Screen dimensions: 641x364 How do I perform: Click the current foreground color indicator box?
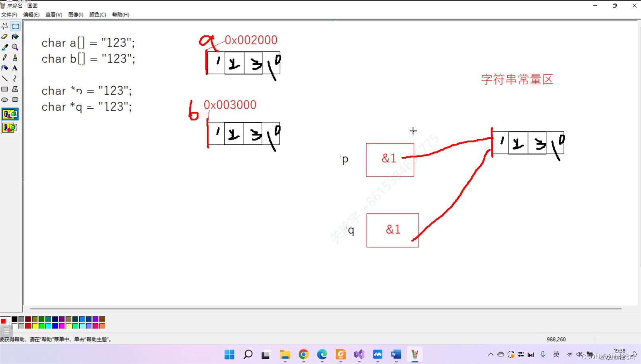point(3,321)
